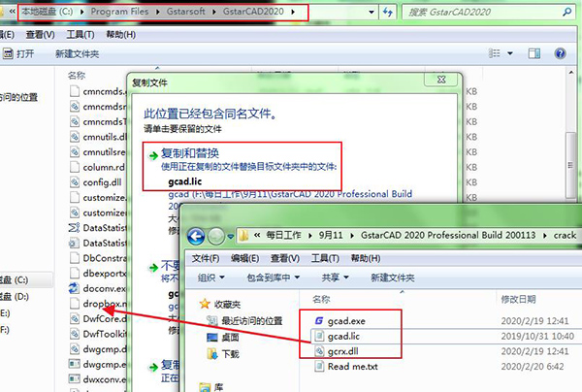This screenshot has width=582, height=392.
Task: Select the gcad.exe file in crack folder
Action: (x=340, y=321)
